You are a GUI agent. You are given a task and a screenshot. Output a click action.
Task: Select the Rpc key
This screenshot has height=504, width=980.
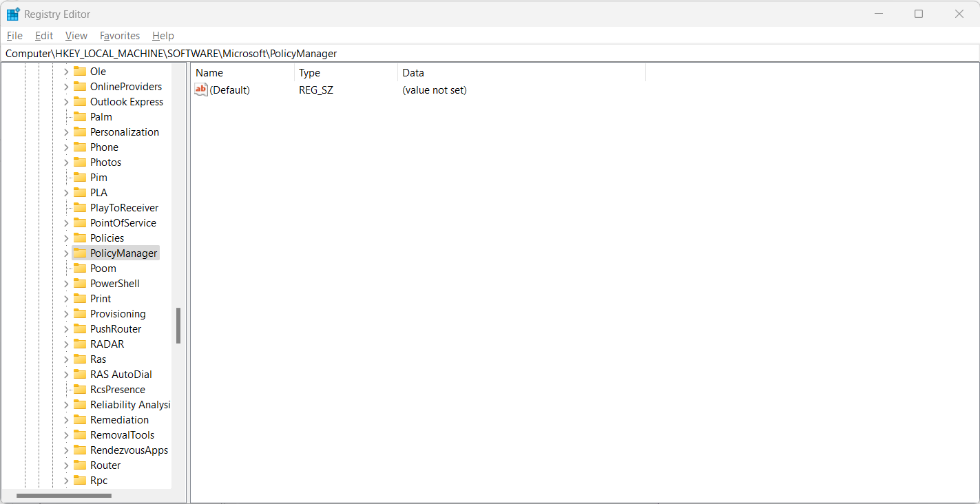pyautogui.click(x=98, y=481)
